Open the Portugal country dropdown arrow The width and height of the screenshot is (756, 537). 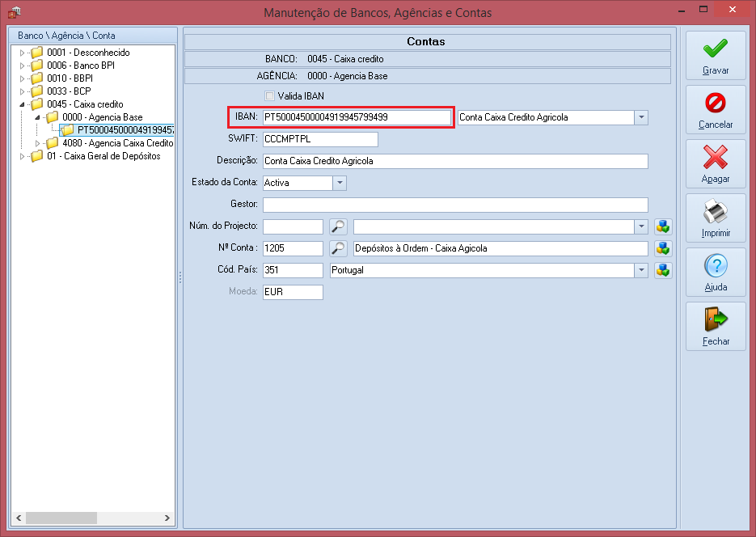tap(641, 270)
